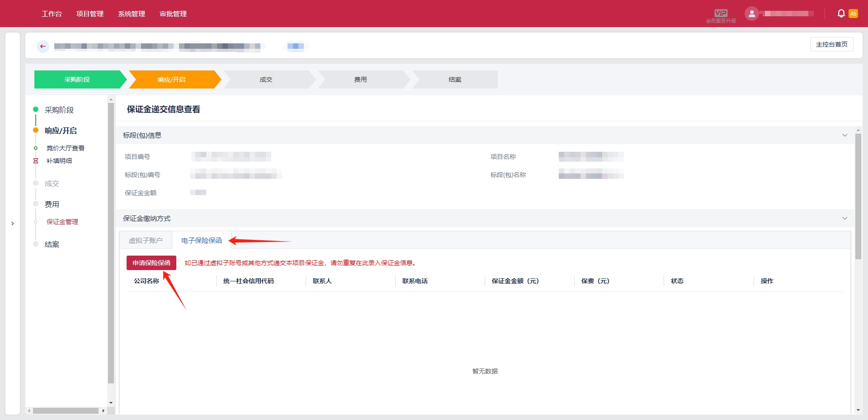Expand the collapsed left sidebar arrow
868x420 pixels.
pyautogui.click(x=13, y=224)
